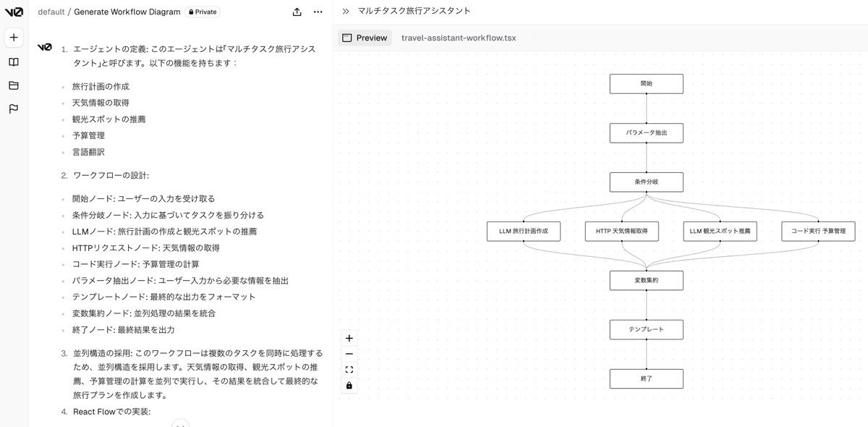
Task: Start a new chat with plus icon
Action: coord(14,38)
